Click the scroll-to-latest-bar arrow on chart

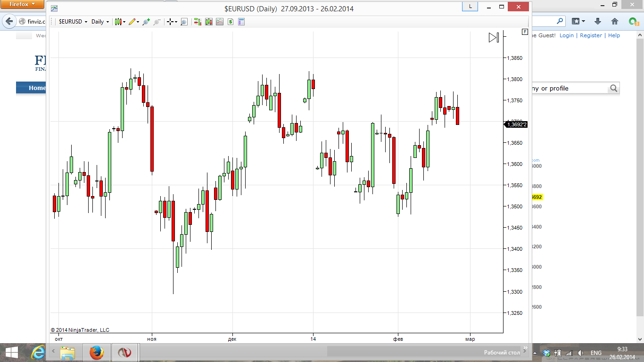pyautogui.click(x=494, y=38)
